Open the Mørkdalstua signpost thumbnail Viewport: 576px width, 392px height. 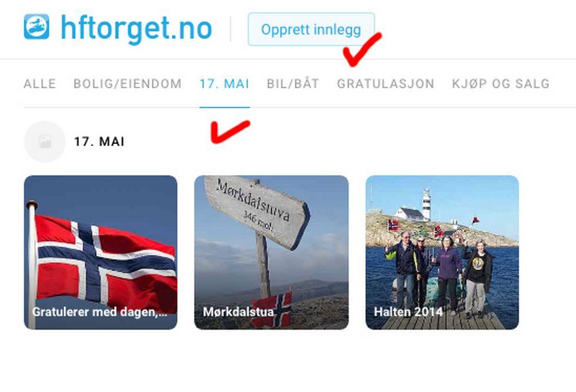coord(272,252)
